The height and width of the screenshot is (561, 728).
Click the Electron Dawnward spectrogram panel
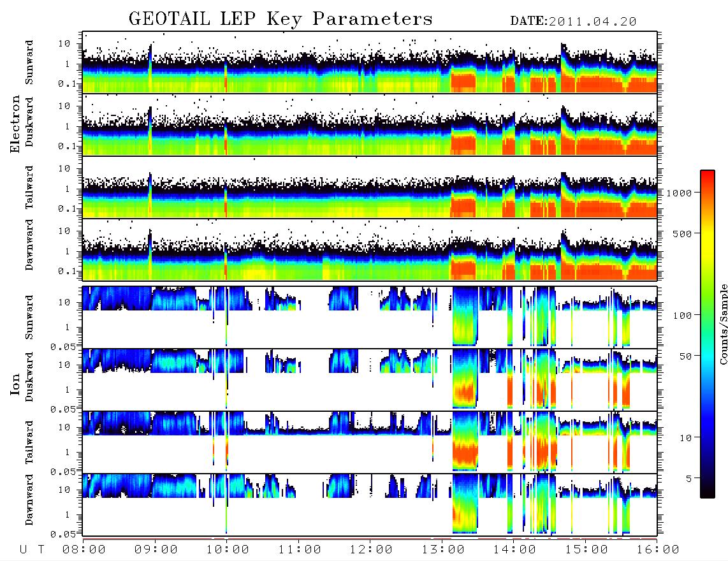[x=370, y=249]
